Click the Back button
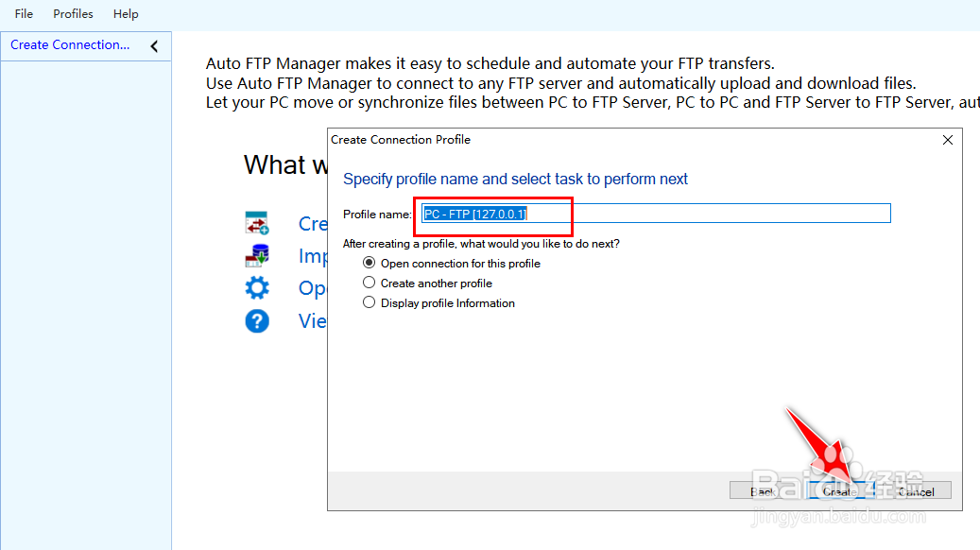Viewport: 980px width, 550px height. 763,491
